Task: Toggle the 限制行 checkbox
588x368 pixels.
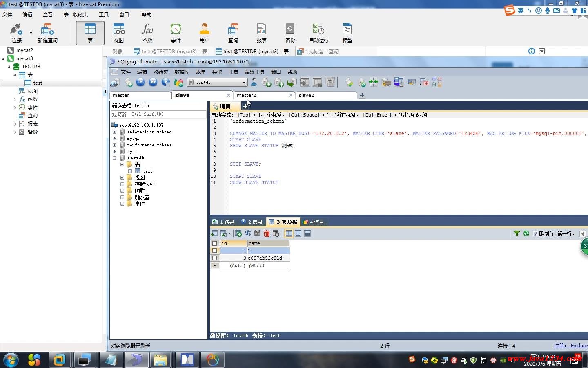Action: [535, 234]
